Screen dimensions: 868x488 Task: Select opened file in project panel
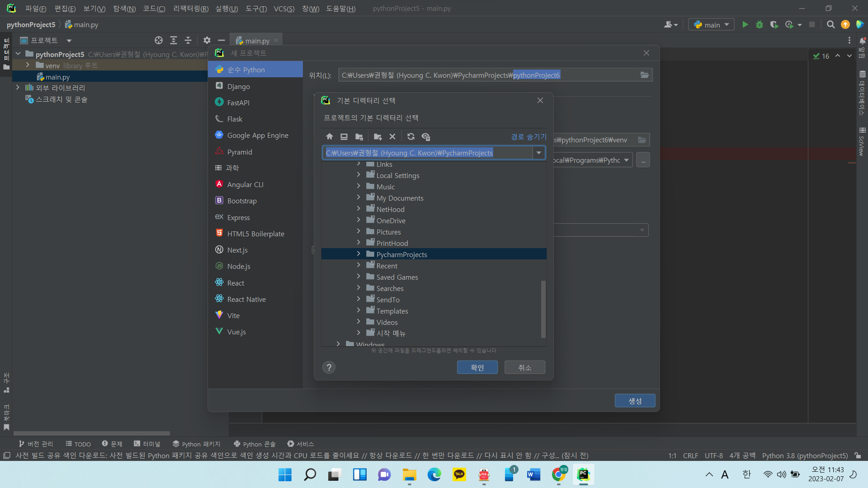coord(159,40)
